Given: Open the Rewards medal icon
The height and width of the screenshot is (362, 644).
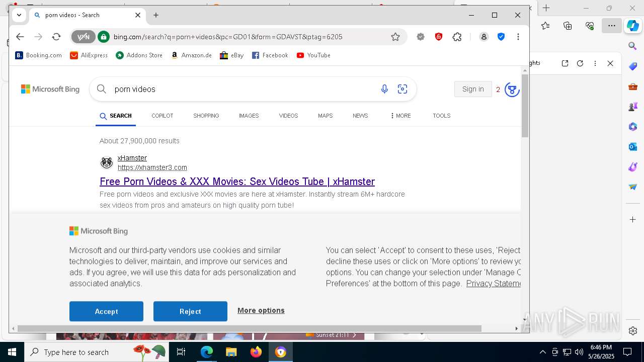Looking at the screenshot, I should [512, 89].
